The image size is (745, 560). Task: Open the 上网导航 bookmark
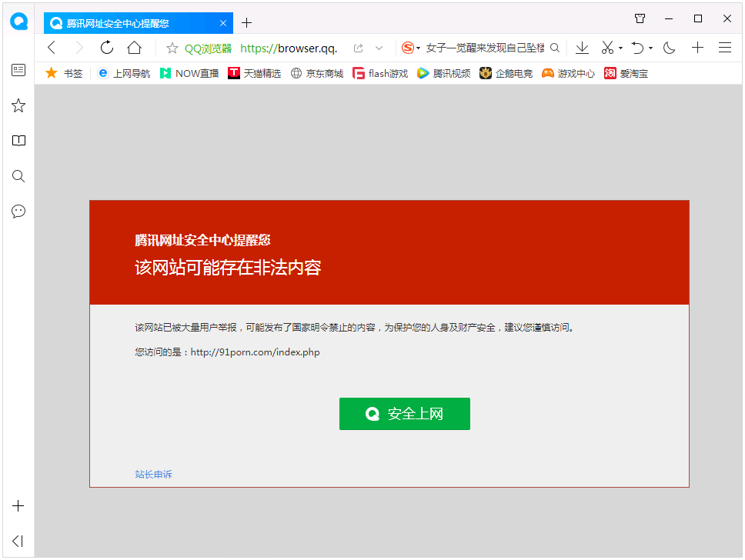124,73
